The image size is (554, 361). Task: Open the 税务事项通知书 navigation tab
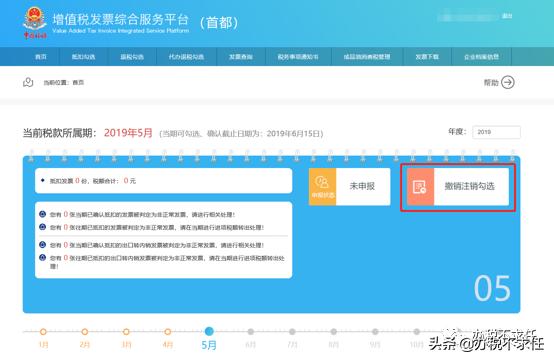[x=298, y=57]
